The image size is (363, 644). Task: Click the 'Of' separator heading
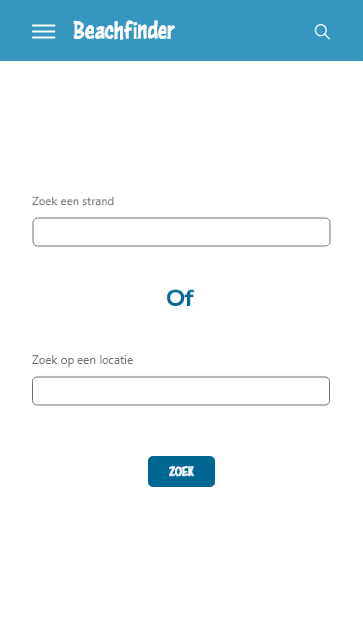(x=181, y=298)
